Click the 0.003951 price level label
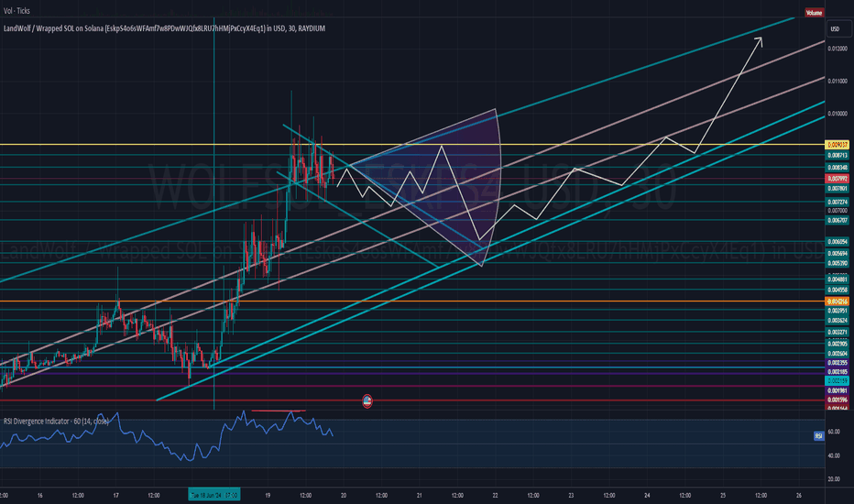 pyautogui.click(x=838, y=311)
